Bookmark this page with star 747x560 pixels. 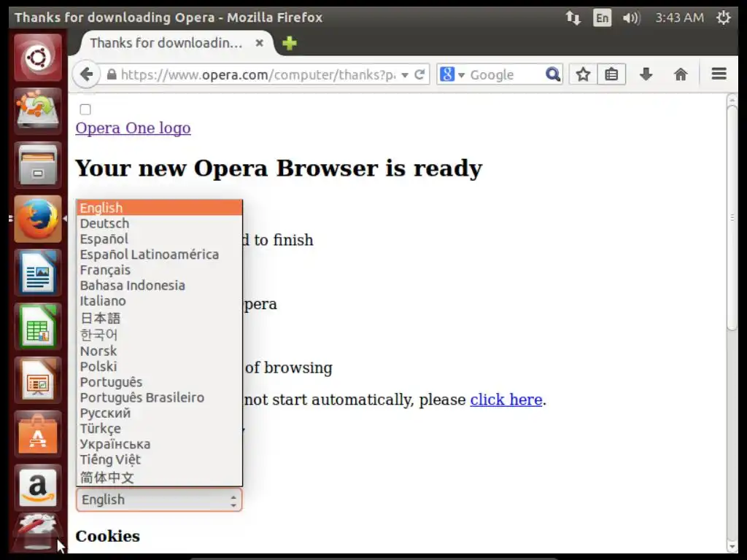click(583, 74)
